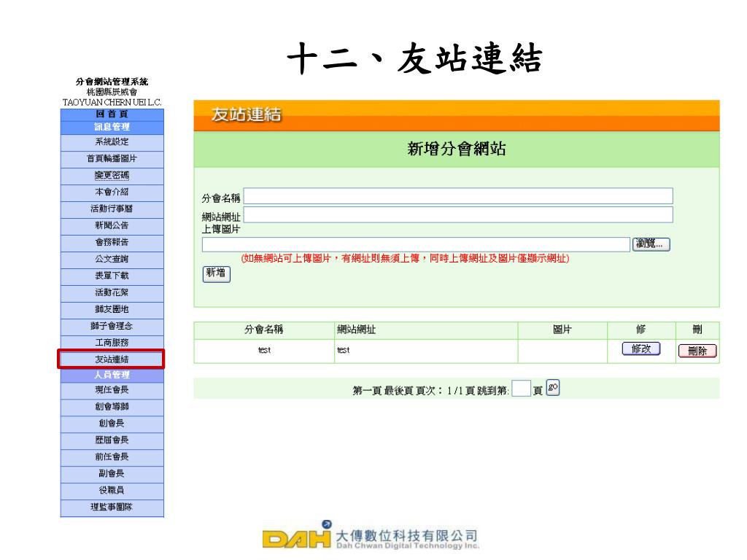Open 創會導師 menu entry
Image resolution: width=747 pixels, height=560 pixels.
pyautogui.click(x=112, y=407)
